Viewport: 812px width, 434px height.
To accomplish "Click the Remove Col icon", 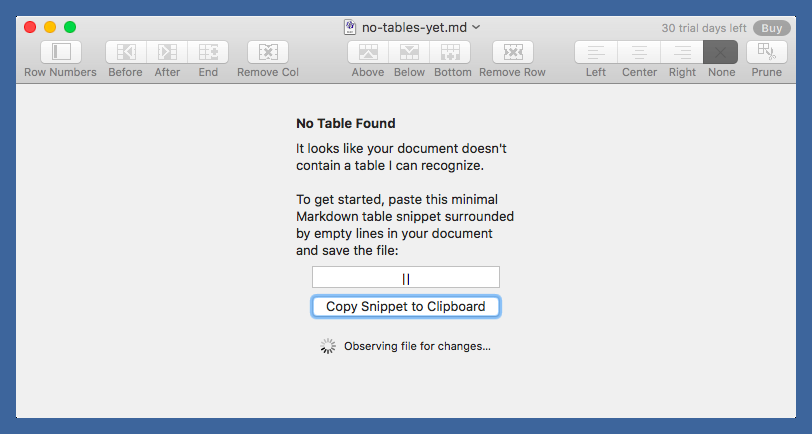I will coord(267,52).
